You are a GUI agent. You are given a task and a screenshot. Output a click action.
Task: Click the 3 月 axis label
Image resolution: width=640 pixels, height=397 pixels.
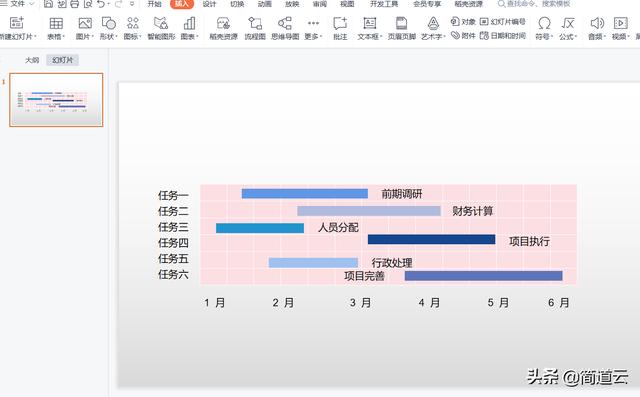click(x=360, y=303)
